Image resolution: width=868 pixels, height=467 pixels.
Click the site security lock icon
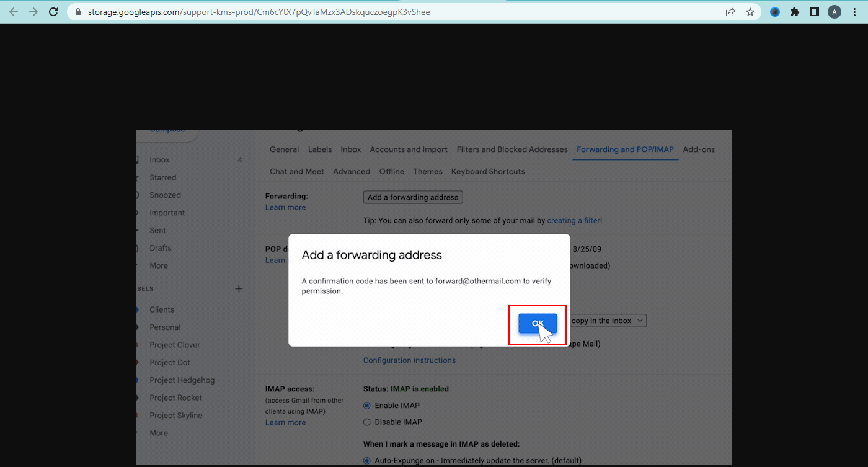(x=77, y=11)
